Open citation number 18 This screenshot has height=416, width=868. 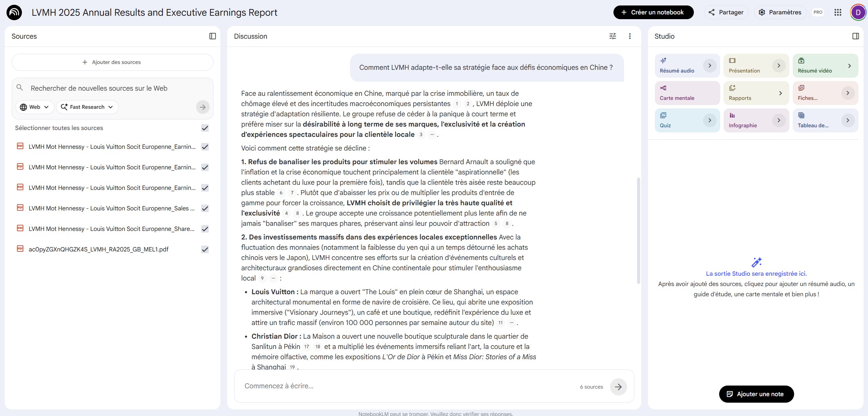click(x=318, y=347)
